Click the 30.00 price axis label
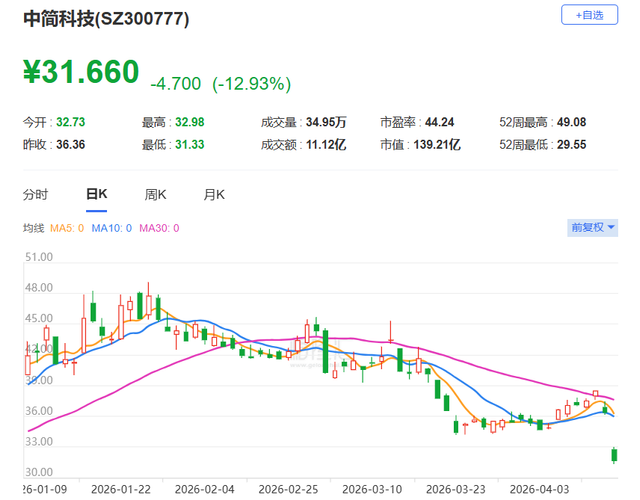Viewport: 640px width, 500px height. click(39, 472)
